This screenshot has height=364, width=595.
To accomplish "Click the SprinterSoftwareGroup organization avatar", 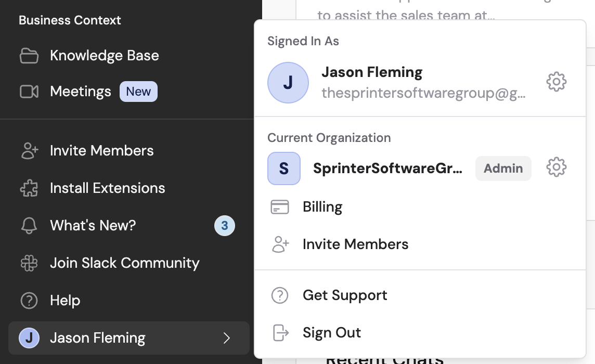I will click(284, 168).
